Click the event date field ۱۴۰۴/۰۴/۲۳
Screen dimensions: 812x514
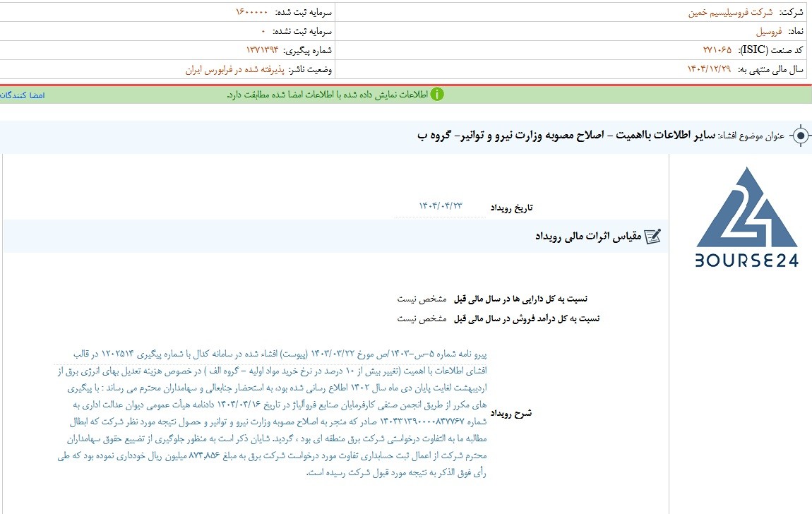click(440, 206)
